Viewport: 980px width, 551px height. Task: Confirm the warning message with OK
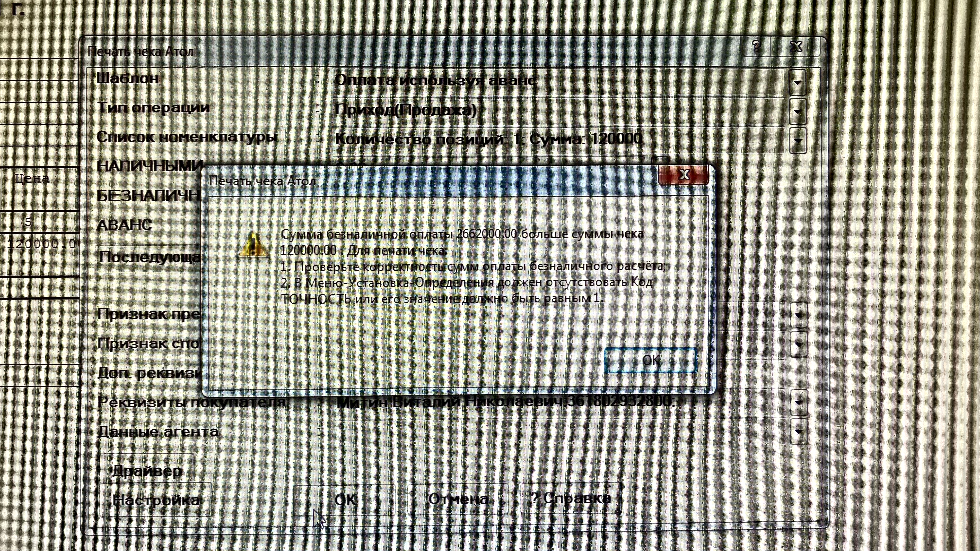coord(651,360)
